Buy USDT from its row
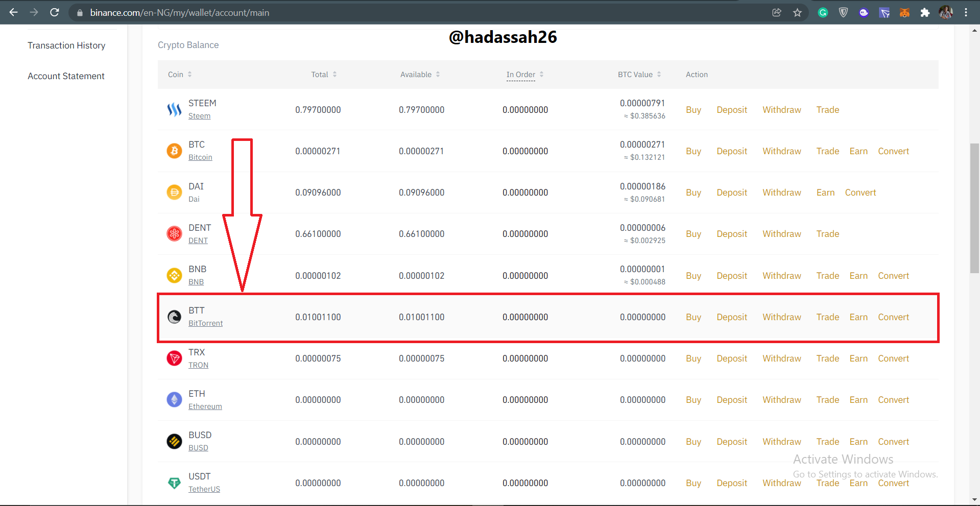This screenshot has width=980, height=506. (693, 483)
